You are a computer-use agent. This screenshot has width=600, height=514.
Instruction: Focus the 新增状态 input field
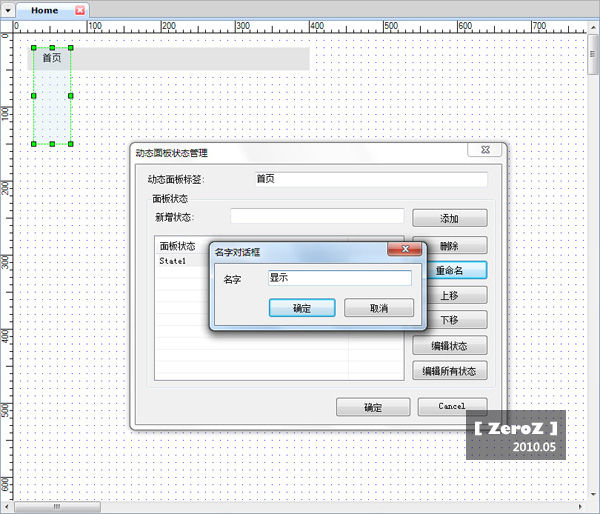pyautogui.click(x=317, y=216)
